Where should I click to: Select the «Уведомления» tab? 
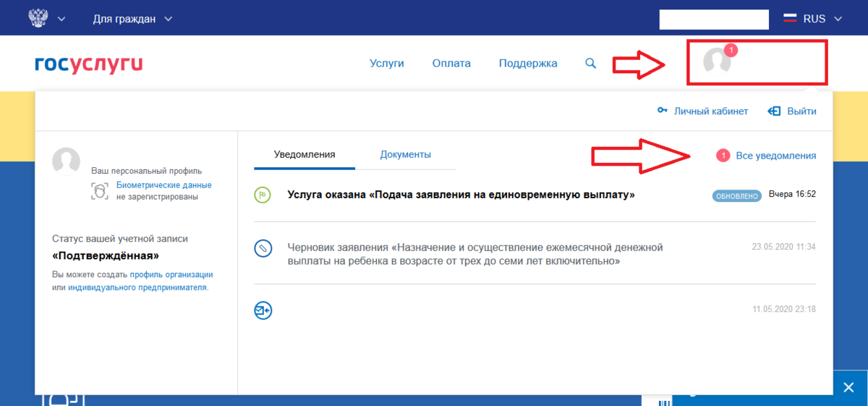305,154
